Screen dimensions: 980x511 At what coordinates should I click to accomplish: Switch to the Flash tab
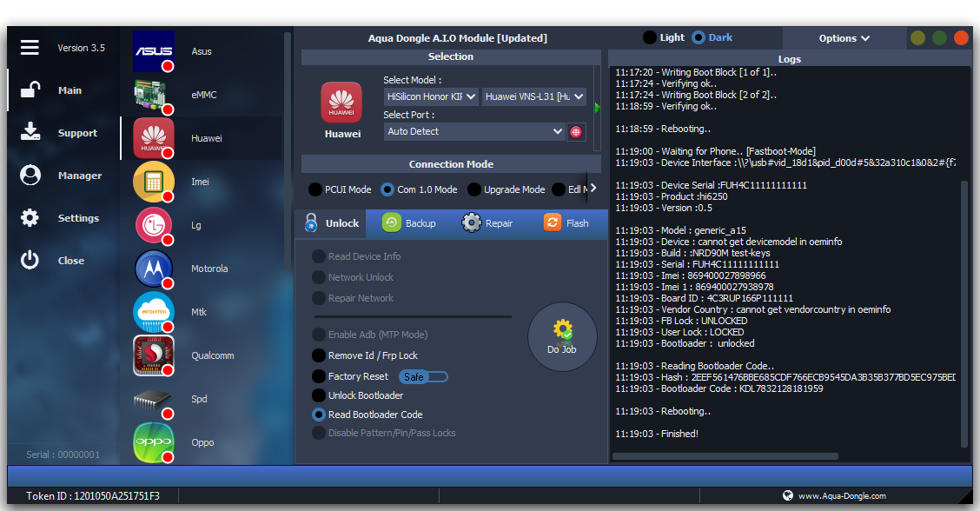566,223
